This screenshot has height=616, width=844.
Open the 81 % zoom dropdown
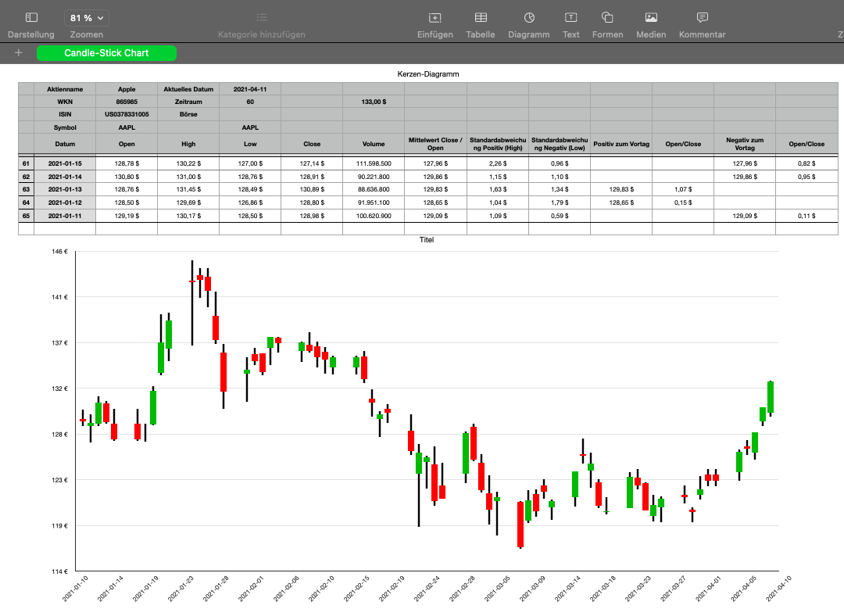(86, 17)
